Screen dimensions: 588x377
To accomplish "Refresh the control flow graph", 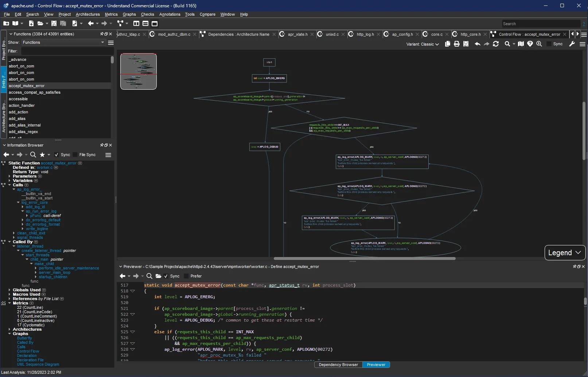I will [x=496, y=44].
